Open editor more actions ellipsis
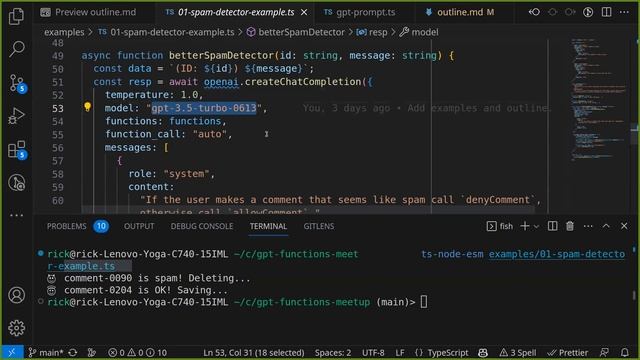 tap(624, 12)
